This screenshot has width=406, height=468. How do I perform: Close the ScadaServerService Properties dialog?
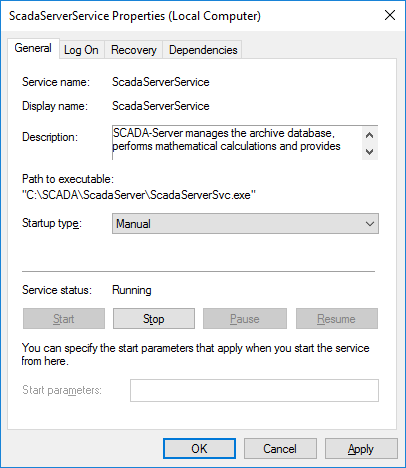pos(390,15)
